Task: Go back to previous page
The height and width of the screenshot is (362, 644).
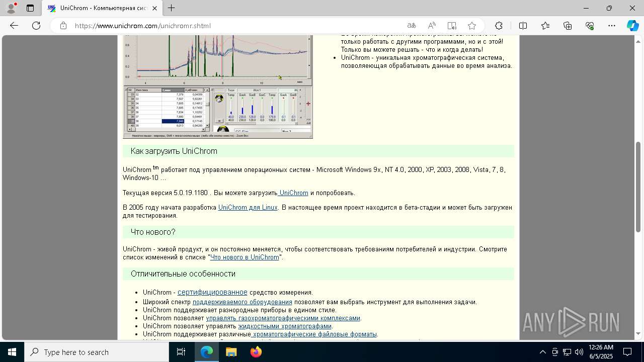Action: coord(14,26)
